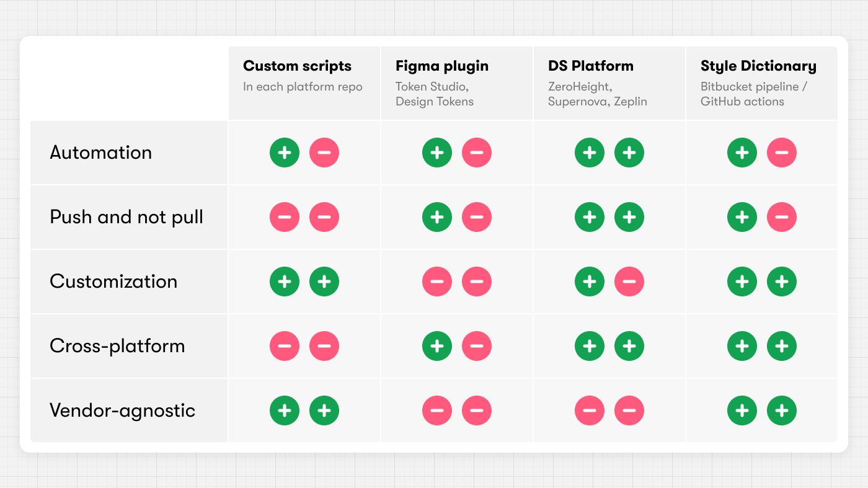Click the DS Platform column title

coord(590,66)
